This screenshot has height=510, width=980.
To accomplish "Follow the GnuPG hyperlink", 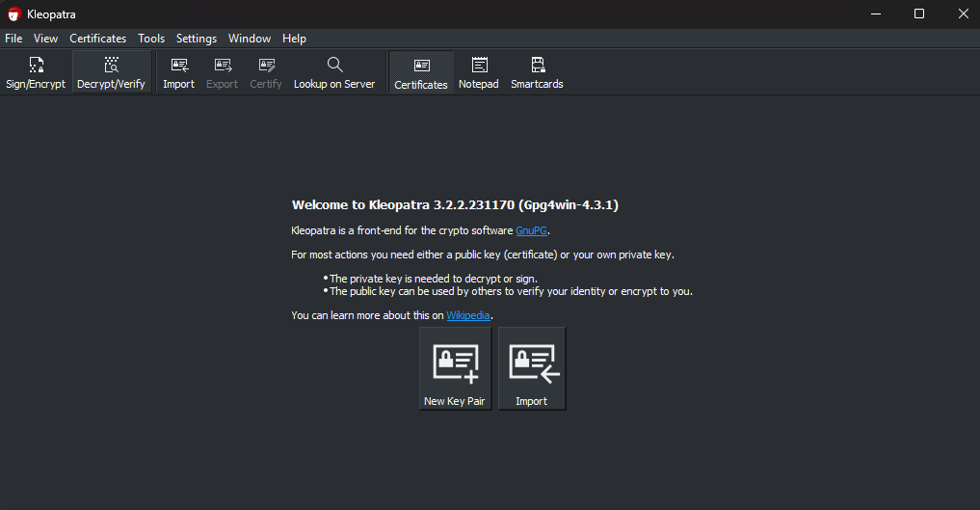I will click(531, 230).
